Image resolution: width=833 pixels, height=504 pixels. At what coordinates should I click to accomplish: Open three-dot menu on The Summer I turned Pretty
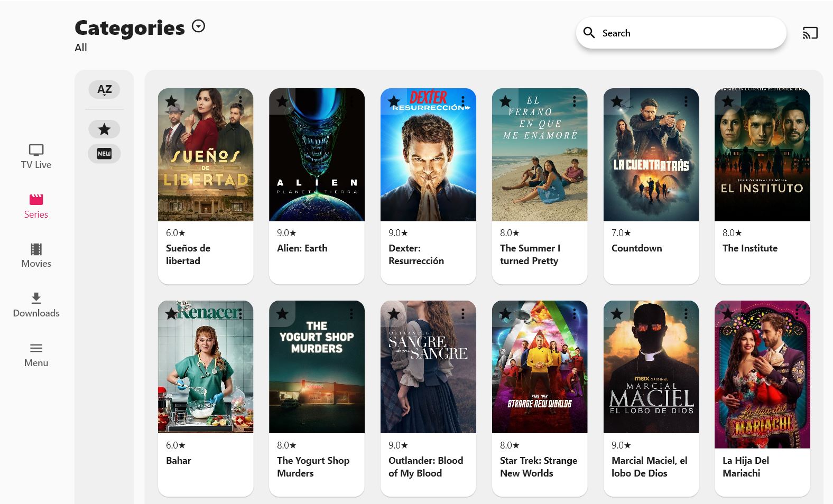click(x=575, y=101)
